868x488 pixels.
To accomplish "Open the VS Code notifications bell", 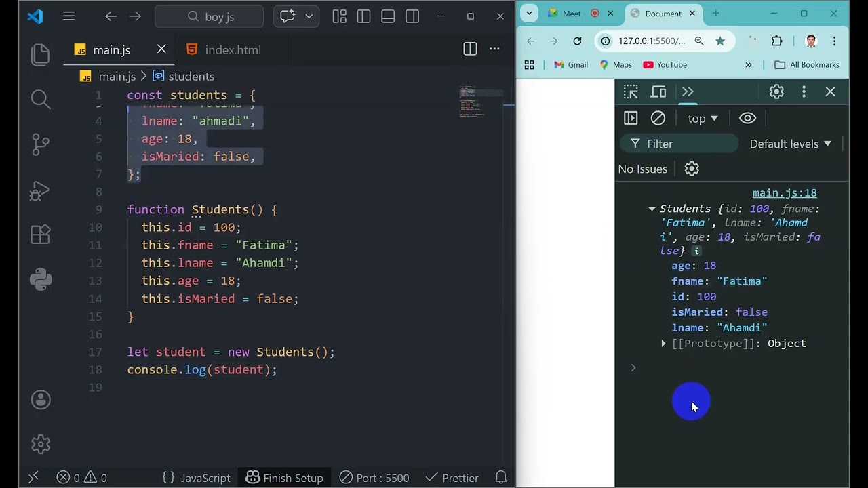I will [x=501, y=478].
